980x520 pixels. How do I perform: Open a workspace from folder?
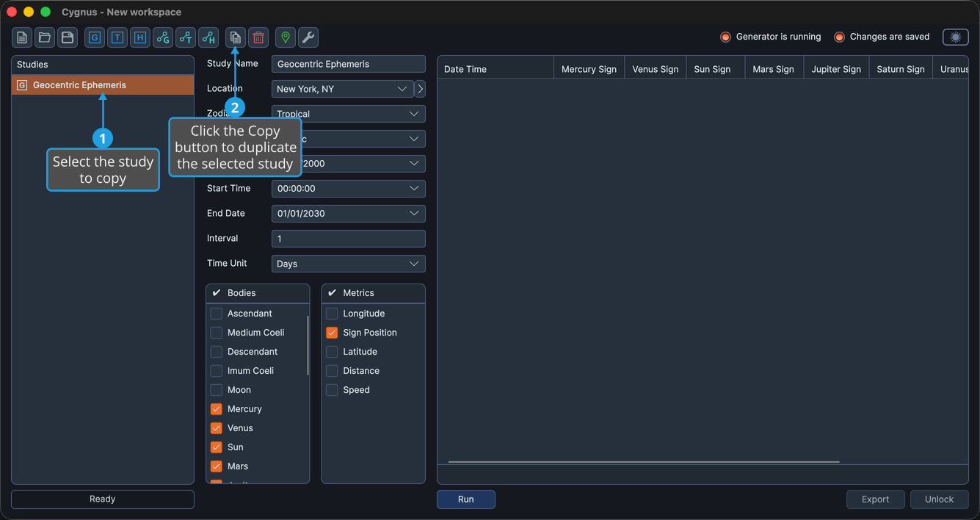[x=45, y=37]
